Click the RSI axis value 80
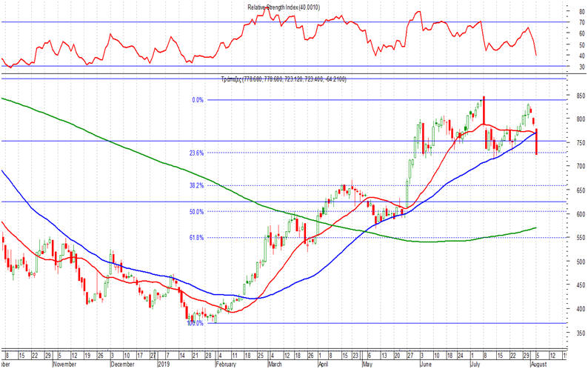Screen dimensions: 588x369 [x=581, y=12]
